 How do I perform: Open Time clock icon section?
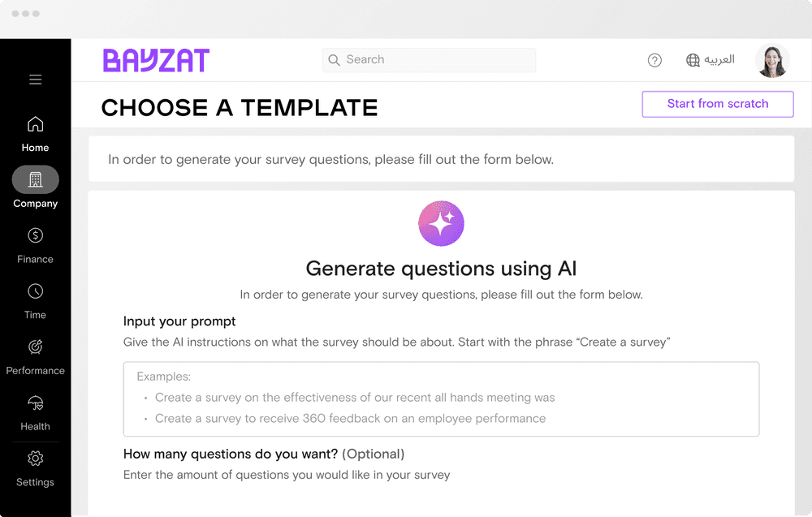click(x=35, y=291)
